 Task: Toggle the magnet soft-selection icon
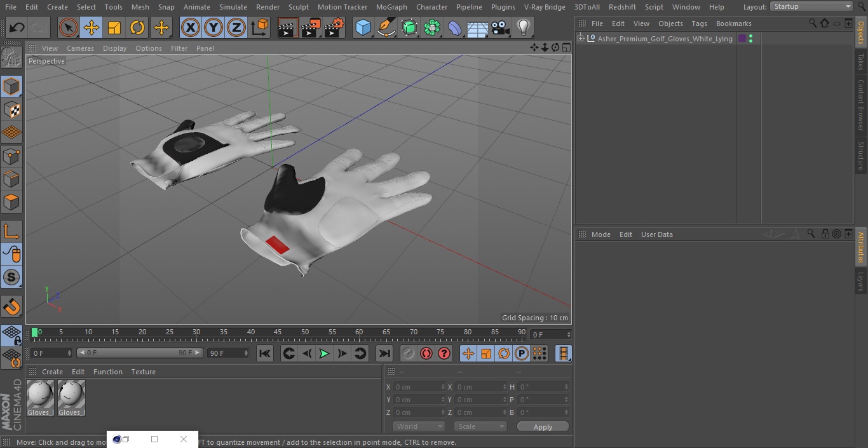tap(11, 306)
